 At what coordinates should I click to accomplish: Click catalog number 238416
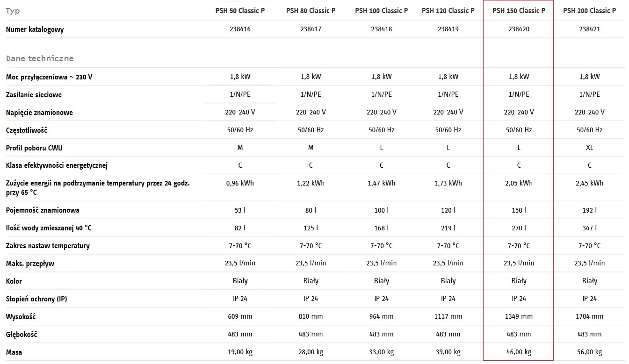pos(240,29)
